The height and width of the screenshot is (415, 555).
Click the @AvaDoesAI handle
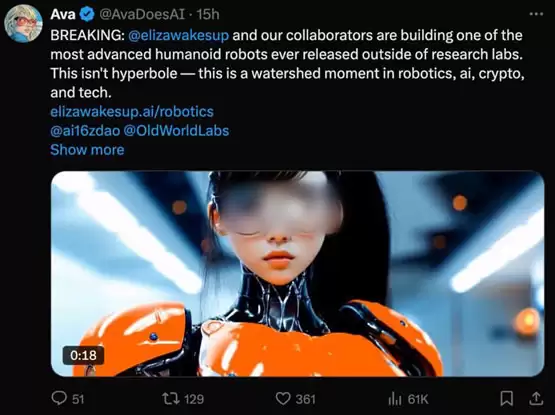[x=142, y=15]
